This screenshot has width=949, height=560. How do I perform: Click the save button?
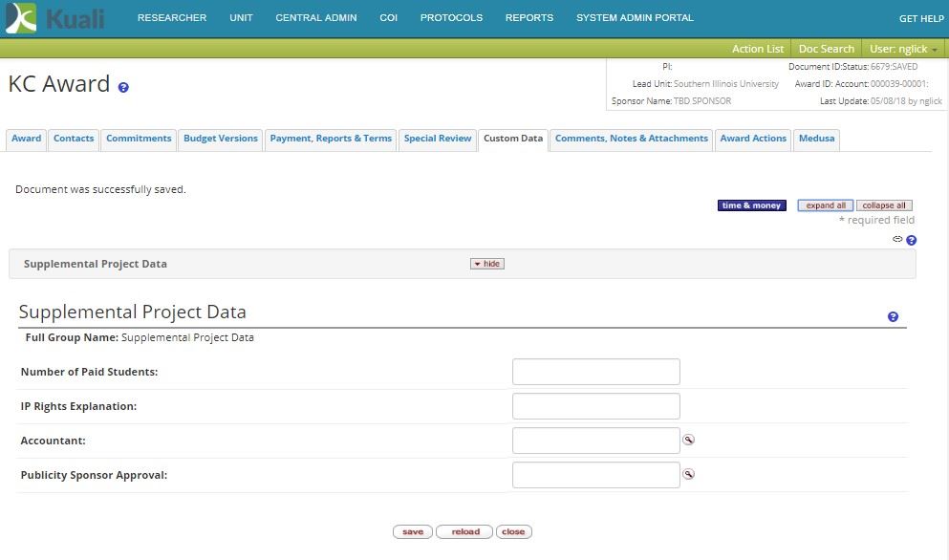tap(413, 532)
